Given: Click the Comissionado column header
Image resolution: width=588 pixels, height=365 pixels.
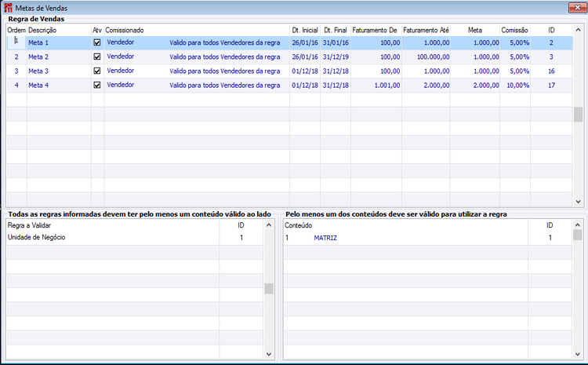Looking at the screenshot, I should click(x=197, y=30).
